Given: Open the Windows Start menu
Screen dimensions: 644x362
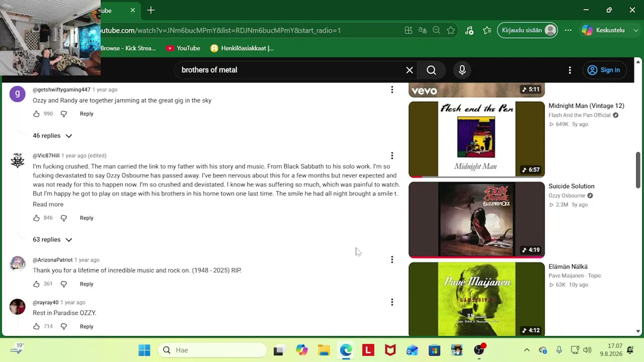Looking at the screenshot, I should [x=144, y=350].
